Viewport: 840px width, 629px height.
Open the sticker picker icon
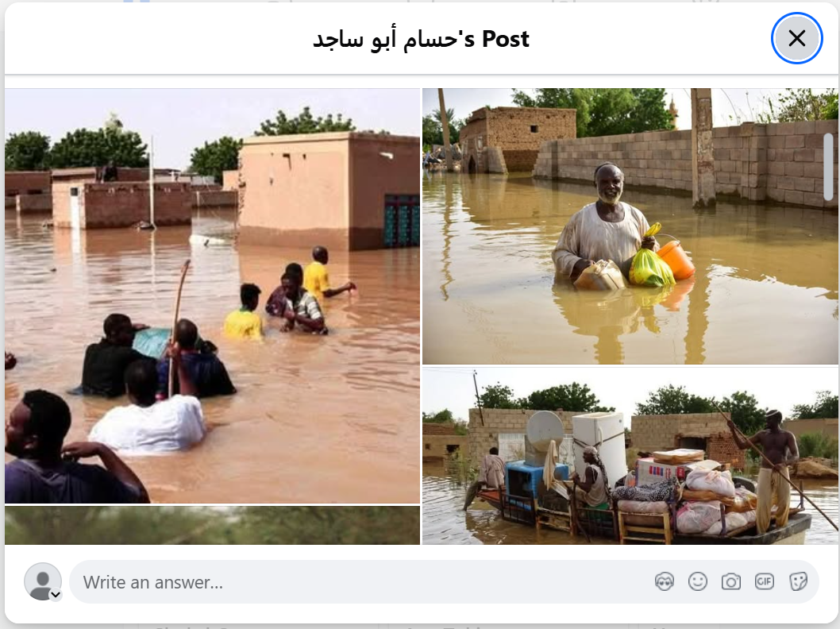[798, 581]
